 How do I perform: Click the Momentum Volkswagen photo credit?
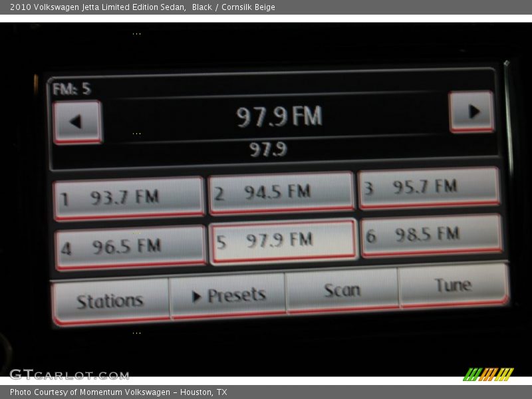pos(118,392)
